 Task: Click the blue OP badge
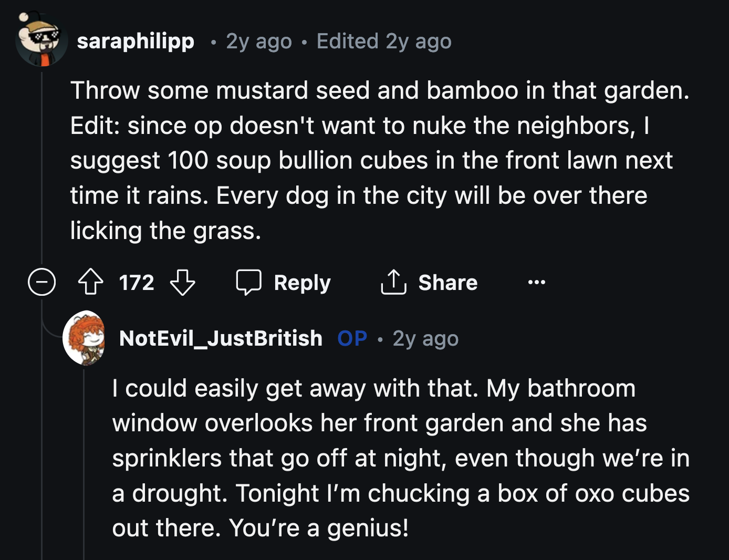tap(351, 339)
